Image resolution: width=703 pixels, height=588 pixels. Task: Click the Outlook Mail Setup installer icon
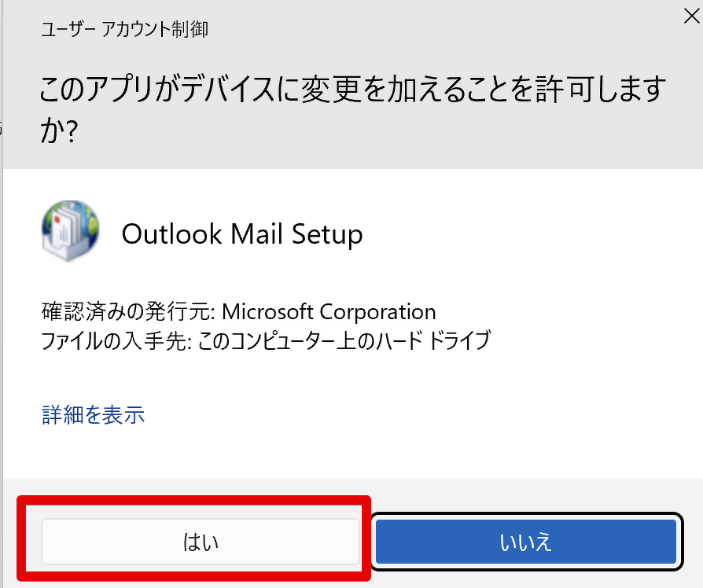tap(70, 231)
